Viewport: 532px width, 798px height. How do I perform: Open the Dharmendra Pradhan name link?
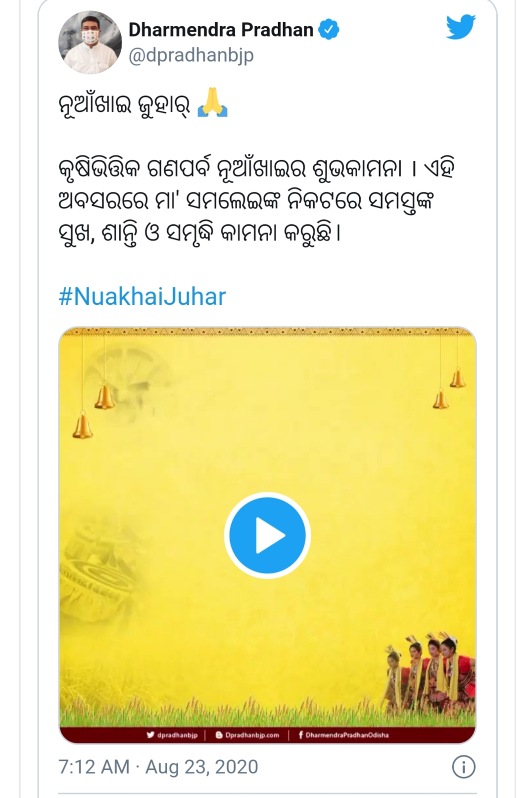click(x=221, y=30)
